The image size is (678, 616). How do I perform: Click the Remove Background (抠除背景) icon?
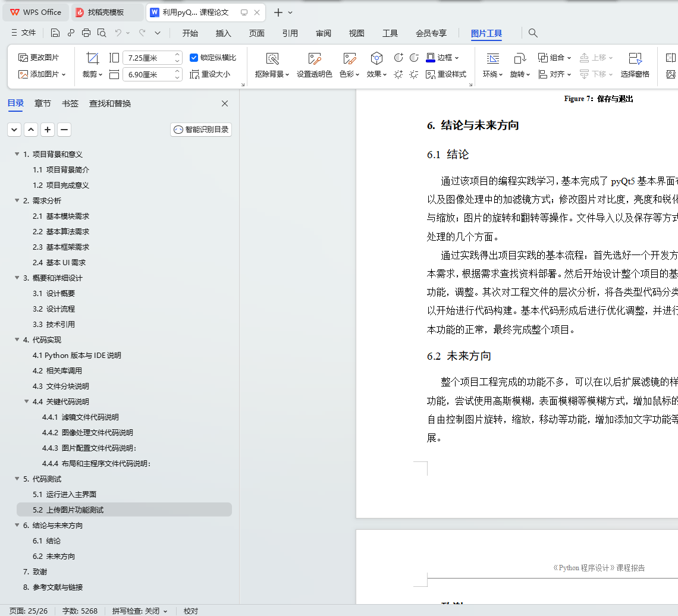pos(272,59)
